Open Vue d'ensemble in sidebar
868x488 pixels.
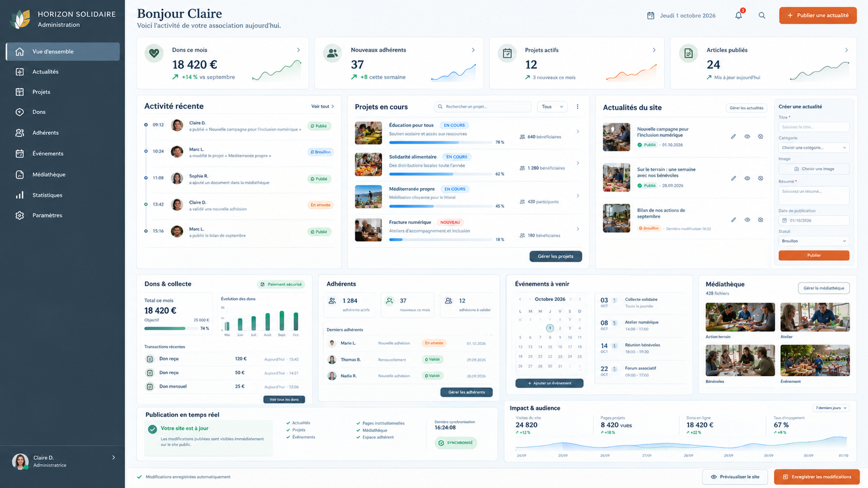pyautogui.click(x=63, y=52)
